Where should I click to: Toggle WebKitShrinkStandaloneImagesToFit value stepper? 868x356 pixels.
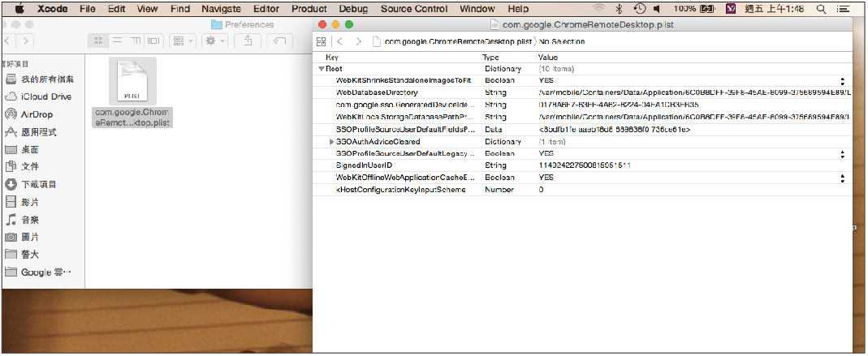(843, 81)
